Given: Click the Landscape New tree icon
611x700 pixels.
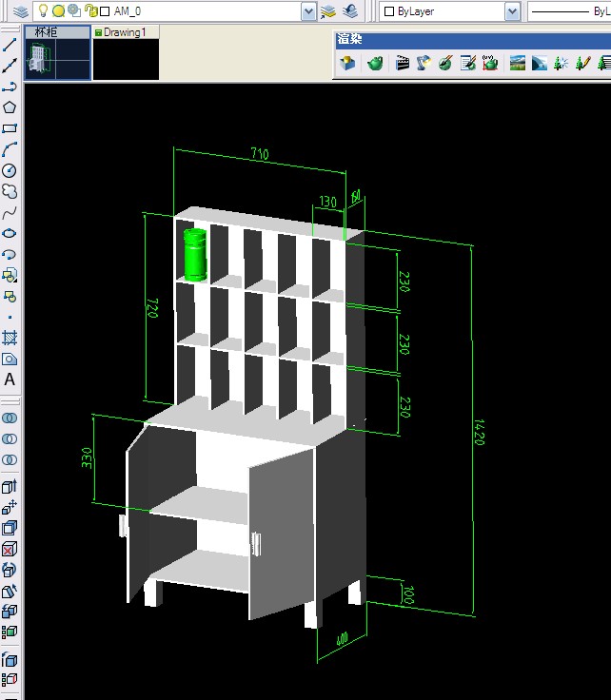Looking at the screenshot, I should (561, 63).
